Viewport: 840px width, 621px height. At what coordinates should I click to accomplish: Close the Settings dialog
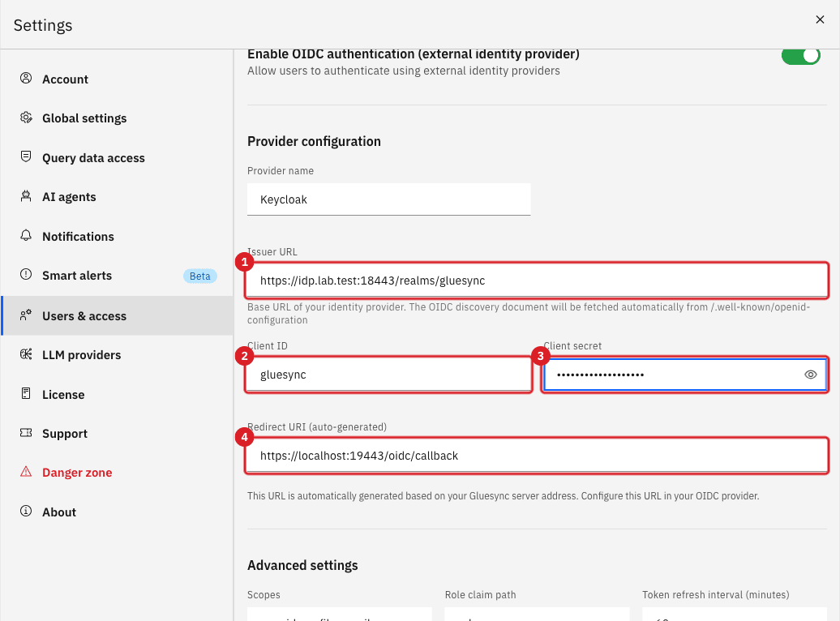click(820, 19)
